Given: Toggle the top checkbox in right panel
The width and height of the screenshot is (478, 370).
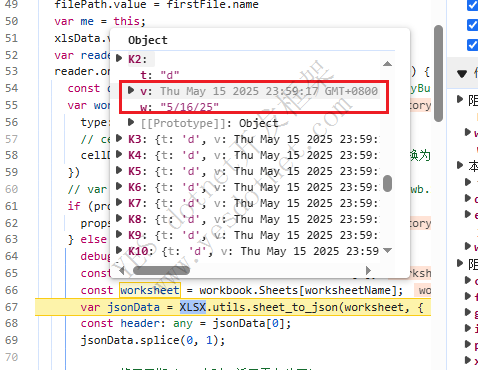Looking at the screenshot, I should pyautogui.click(x=473, y=5).
